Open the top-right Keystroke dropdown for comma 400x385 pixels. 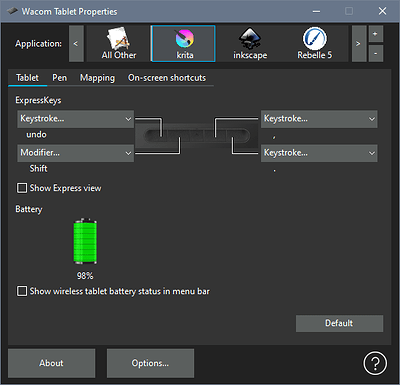tap(319, 119)
